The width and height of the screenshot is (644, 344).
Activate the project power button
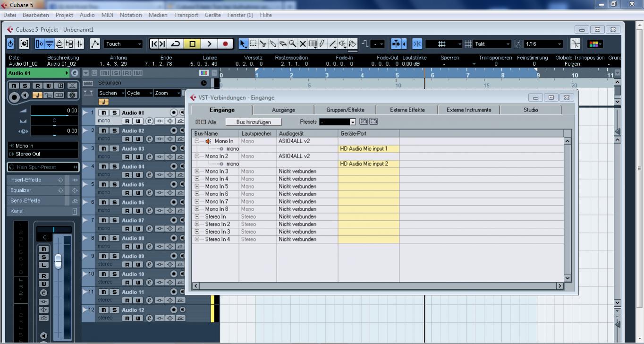11,44
